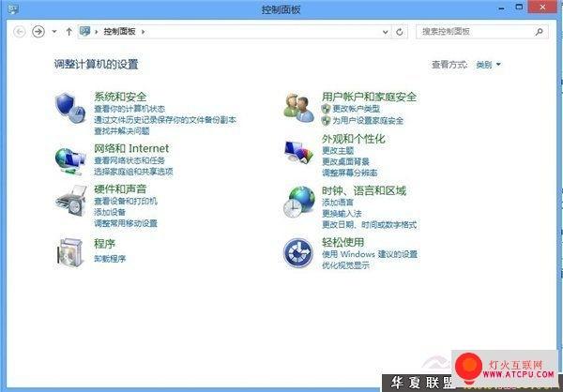This screenshot has width=563, height=392.
Task: Click 更改日期、时间或数字格式 link
Action: [369, 225]
